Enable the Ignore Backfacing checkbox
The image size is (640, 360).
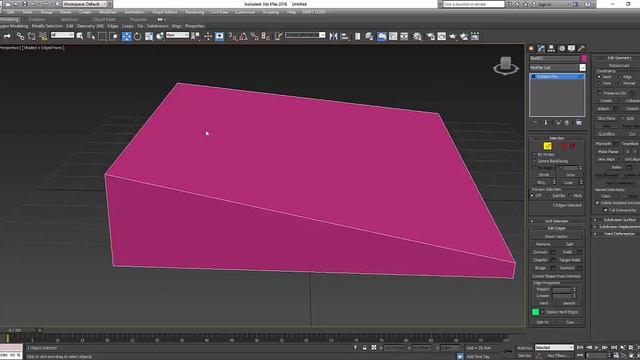click(x=534, y=161)
